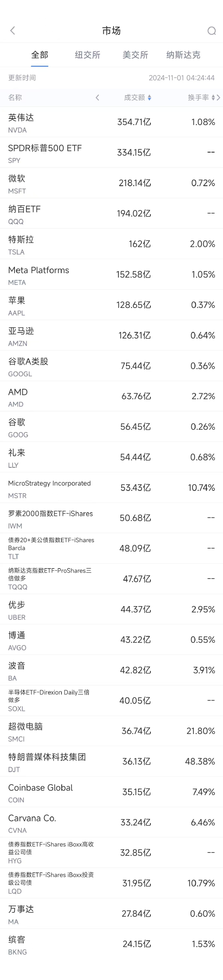Open 超微电脑 SMCI stock row
223x980 pixels.
pos(111,731)
